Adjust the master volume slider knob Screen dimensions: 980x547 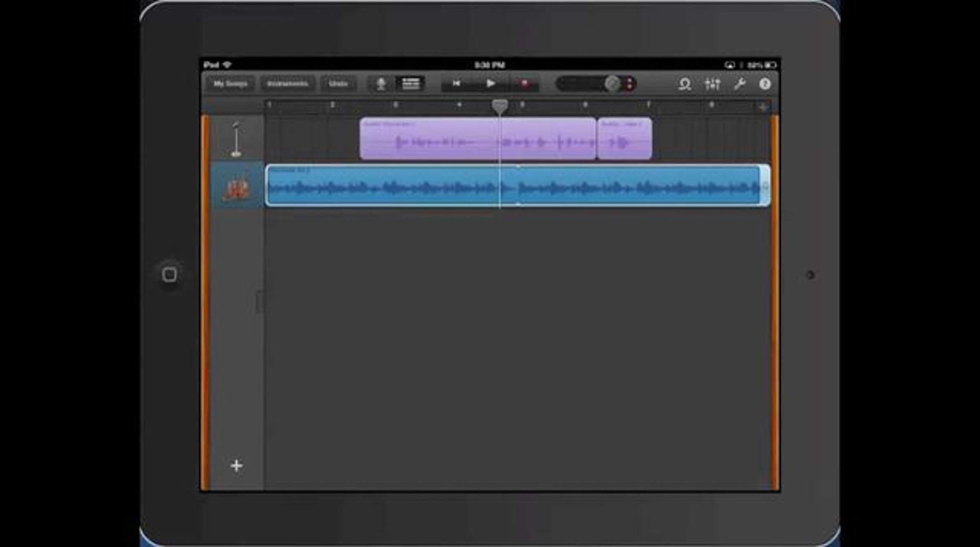pyautogui.click(x=612, y=84)
